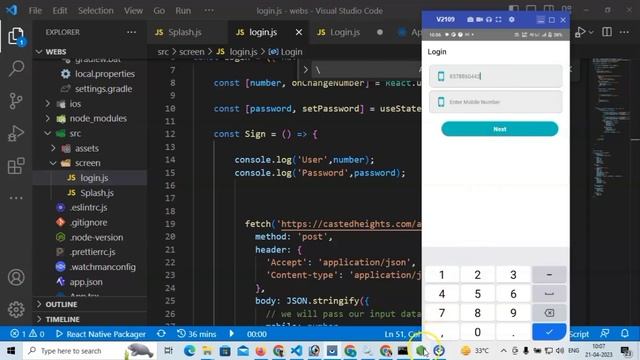The width and height of the screenshot is (640, 360).
Task: Open the Run and Debug view
Action: [x=16, y=133]
